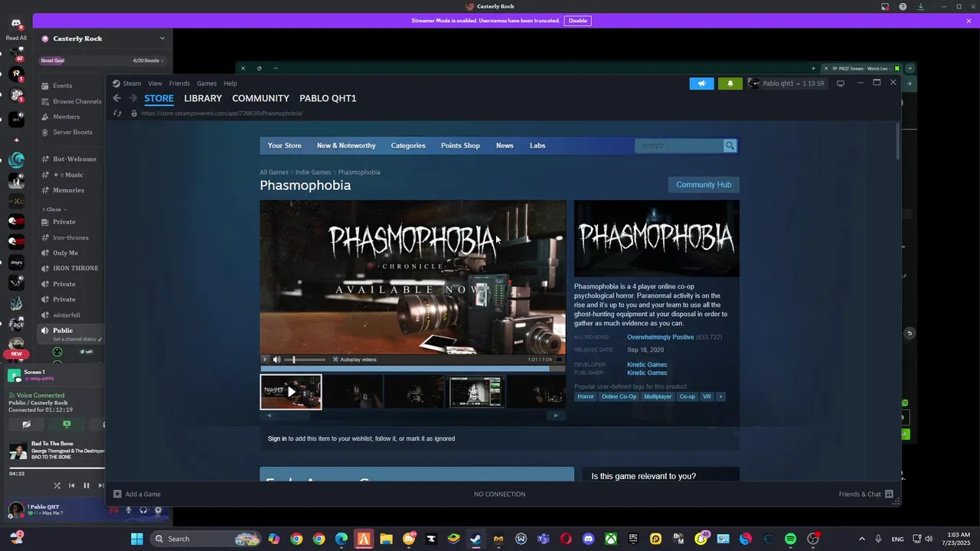
Task: Reload the Steam store page
Action: tap(117, 113)
